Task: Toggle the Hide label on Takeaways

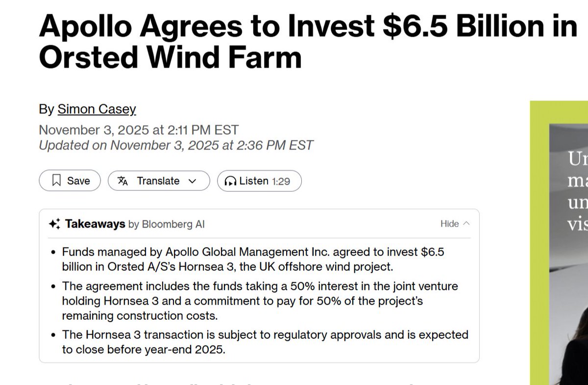Action: 449,224
